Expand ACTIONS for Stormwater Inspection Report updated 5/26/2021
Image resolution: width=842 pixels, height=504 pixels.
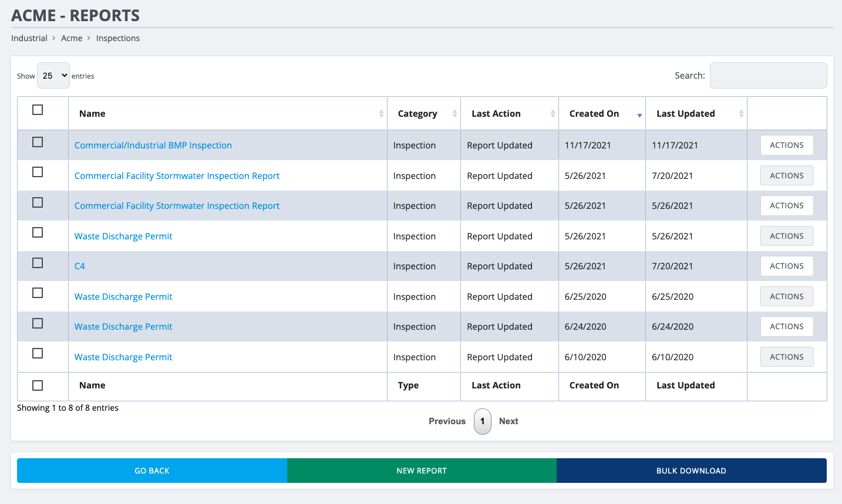pos(787,206)
